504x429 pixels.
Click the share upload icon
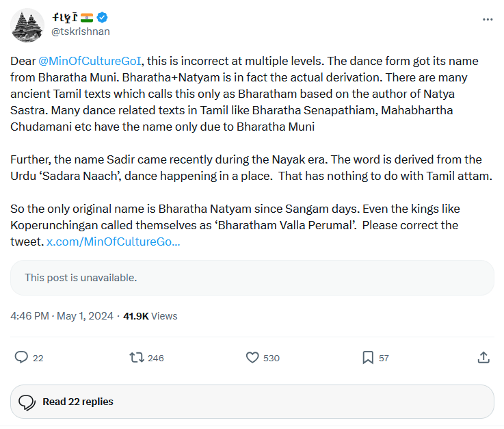pos(483,357)
